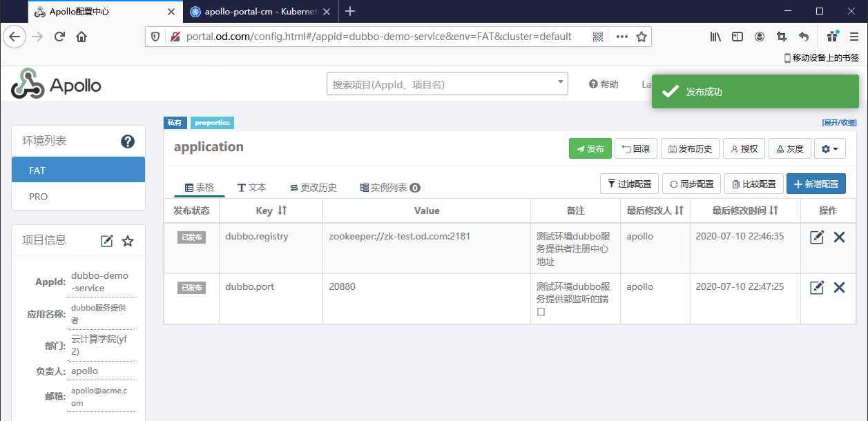Open the QR code icon in address bar
Screen dimensions: 868x421
[x=598, y=37]
